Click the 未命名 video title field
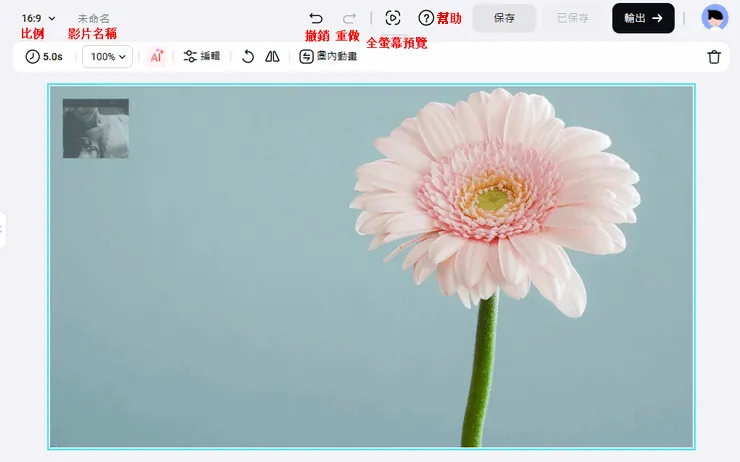 click(94, 18)
